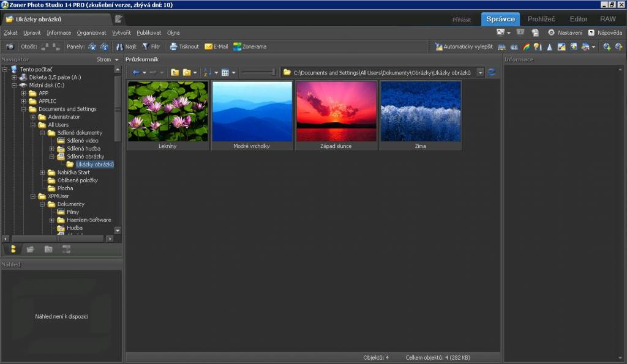Image resolution: width=627 pixels, height=364 pixels.
Task: Toggle the left panel icon after Panely
Action: coord(92,46)
